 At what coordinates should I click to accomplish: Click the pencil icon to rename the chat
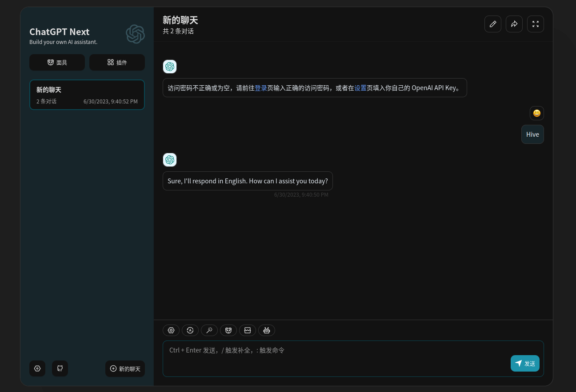[x=493, y=24]
